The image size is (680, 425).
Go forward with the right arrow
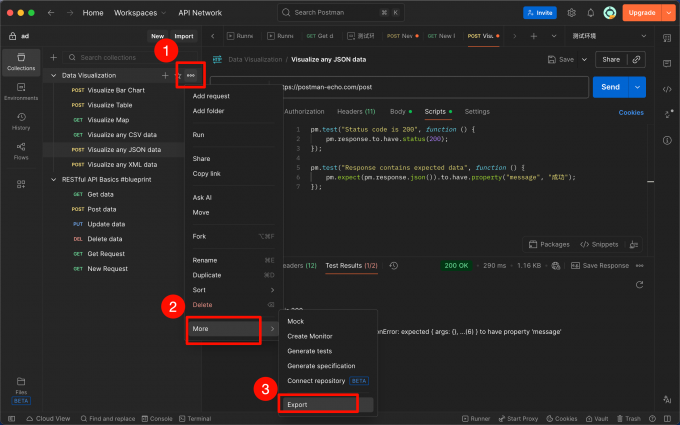70,13
